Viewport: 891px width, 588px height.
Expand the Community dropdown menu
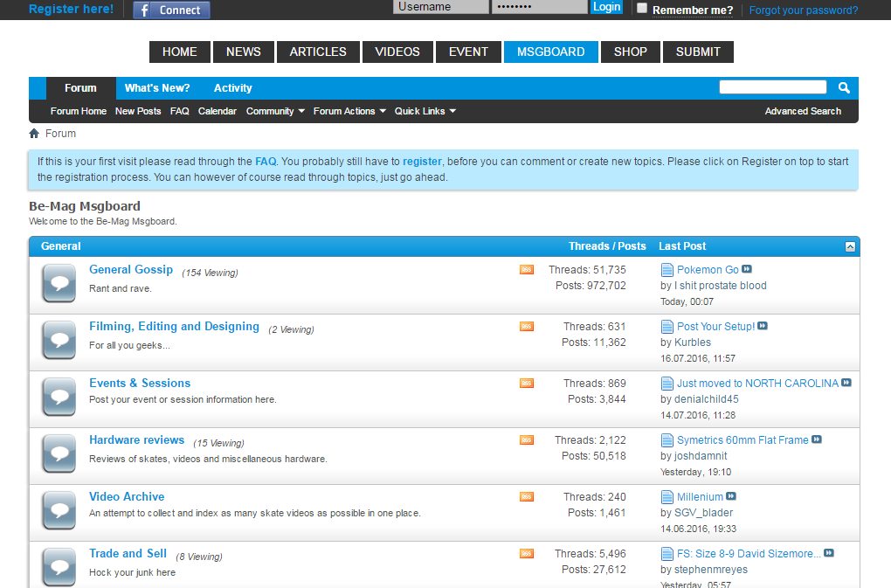pyautogui.click(x=275, y=112)
